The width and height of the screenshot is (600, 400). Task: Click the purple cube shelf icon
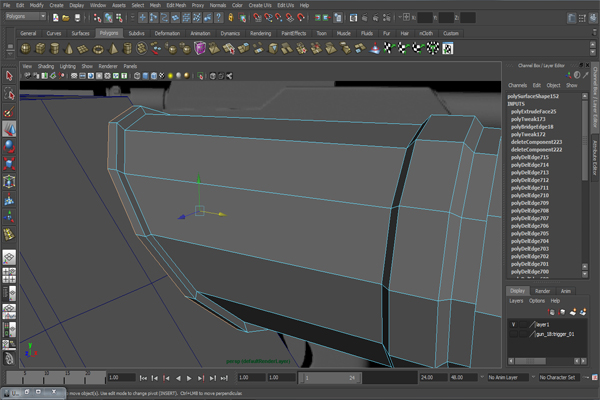[x=200, y=49]
